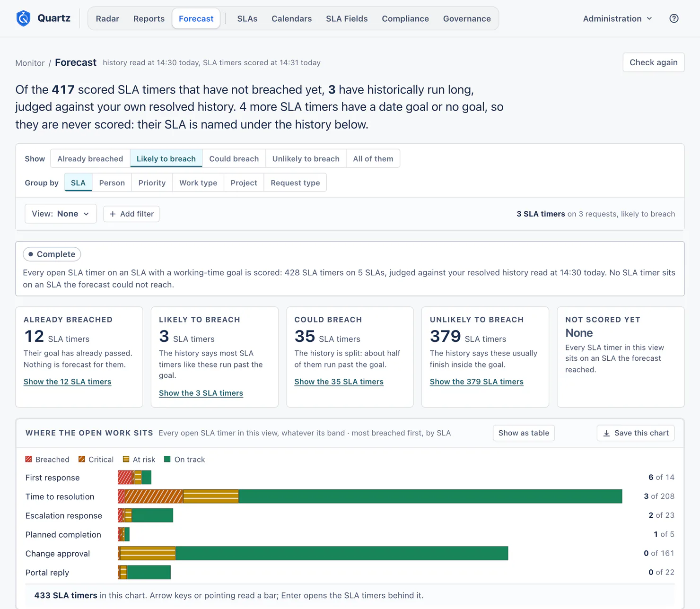The width and height of the screenshot is (700, 609).
Task: Navigate to the Compliance tab
Action: pos(405,18)
